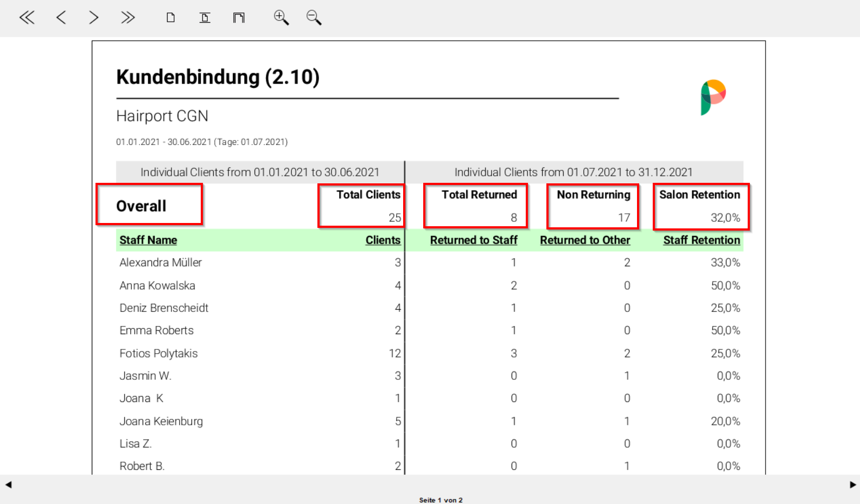860x504 pixels.
Task: Sort by Staff Retention column header
Action: pos(701,240)
